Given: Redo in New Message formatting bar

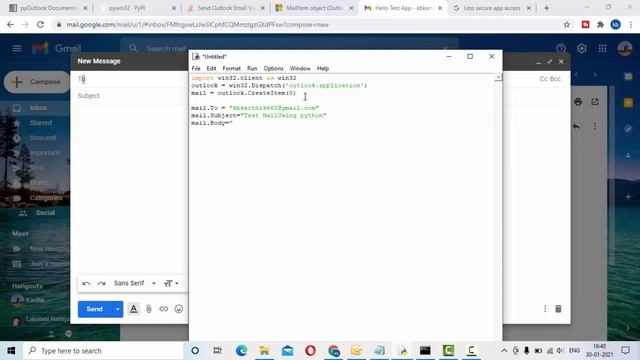Looking at the screenshot, I should tap(101, 283).
